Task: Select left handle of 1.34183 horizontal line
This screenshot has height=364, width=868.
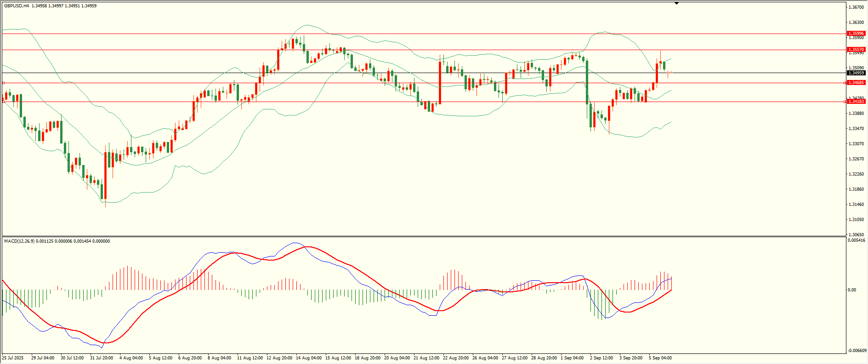Action: tap(3, 102)
